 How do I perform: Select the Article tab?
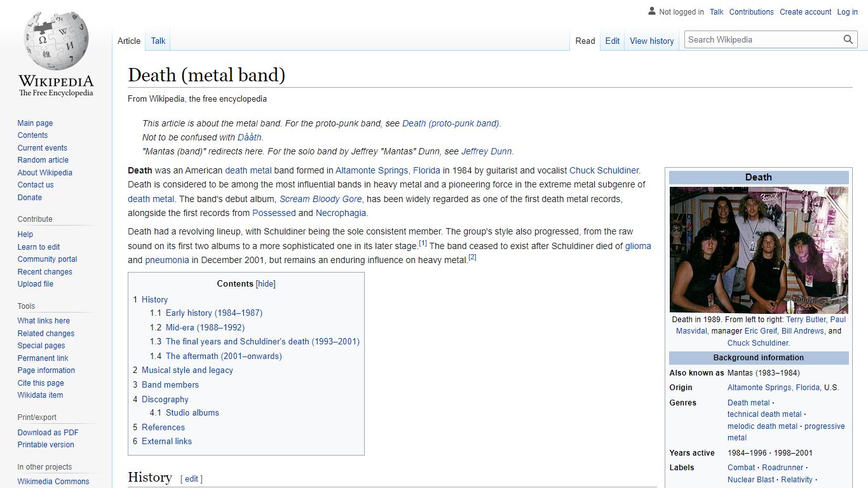(x=129, y=41)
